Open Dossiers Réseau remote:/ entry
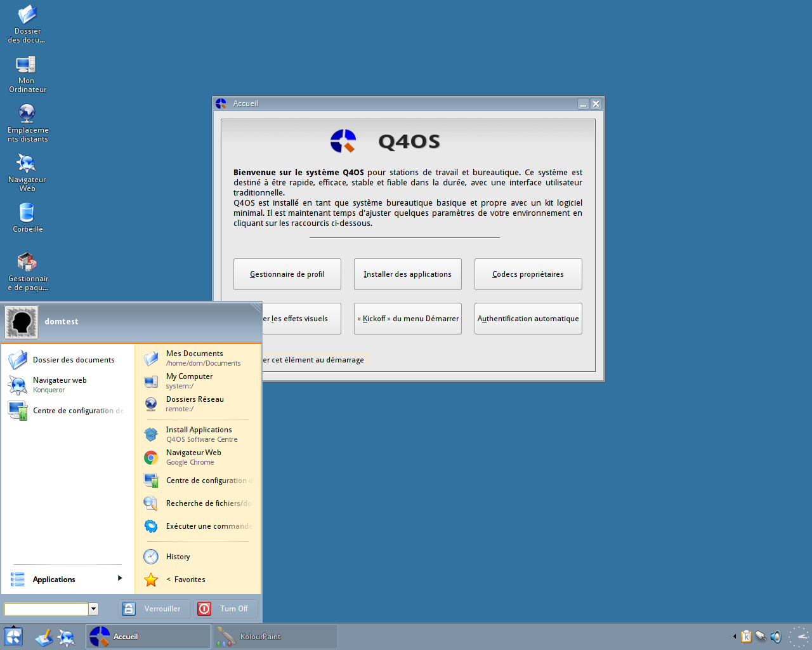Viewport: 812px width, 650px height. point(198,404)
